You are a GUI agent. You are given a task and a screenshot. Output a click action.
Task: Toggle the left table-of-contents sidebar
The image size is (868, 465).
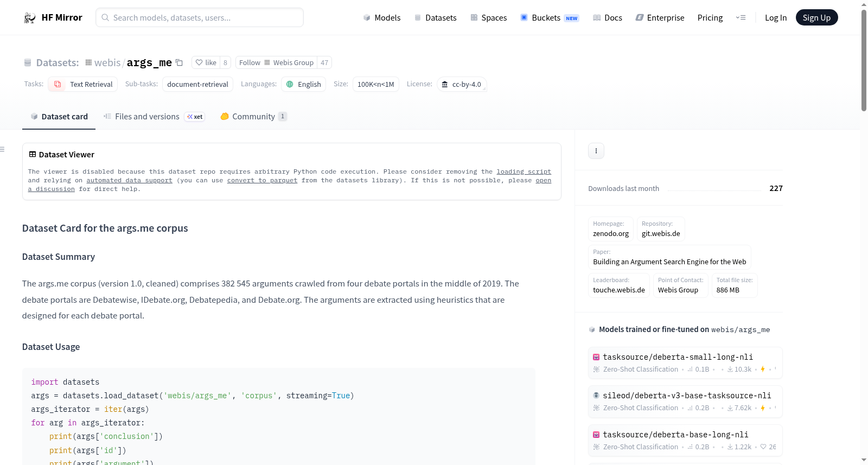point(3,149)
